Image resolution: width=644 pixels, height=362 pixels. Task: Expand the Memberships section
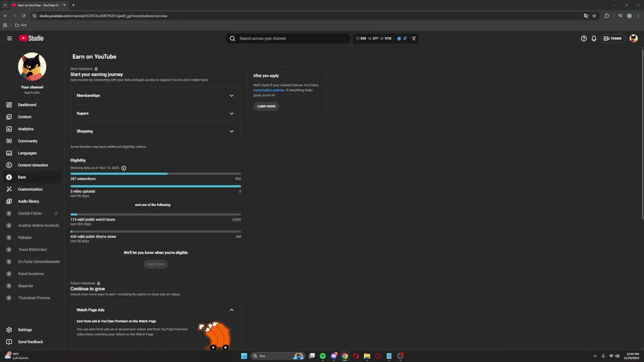click(x=155, y=96)
